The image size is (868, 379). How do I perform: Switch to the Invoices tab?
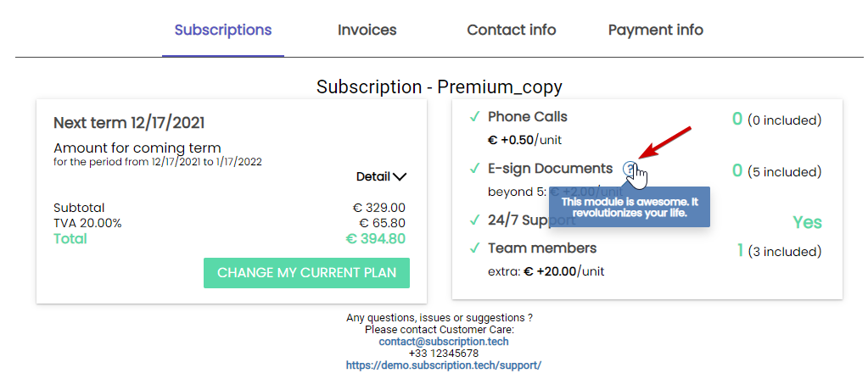(367, 31)
